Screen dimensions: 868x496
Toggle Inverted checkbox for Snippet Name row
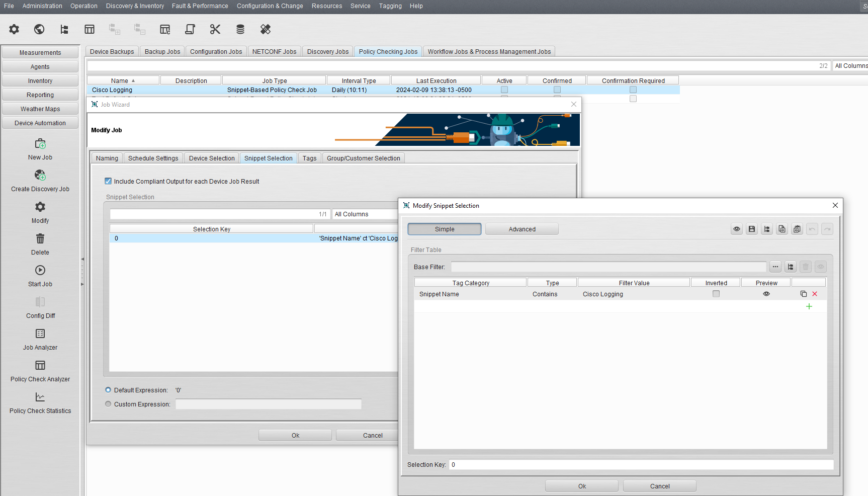(716, 294)
